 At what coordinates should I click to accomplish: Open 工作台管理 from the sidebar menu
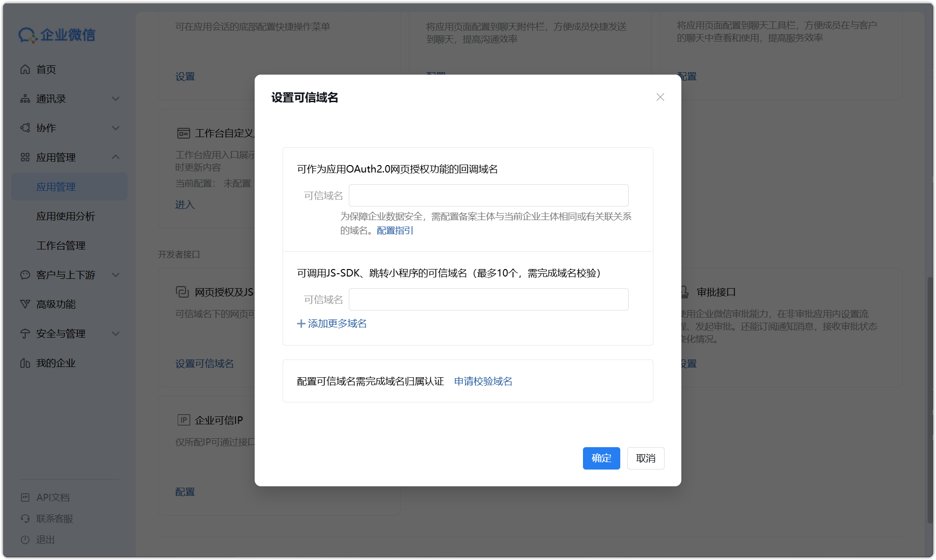pos(61,245)
